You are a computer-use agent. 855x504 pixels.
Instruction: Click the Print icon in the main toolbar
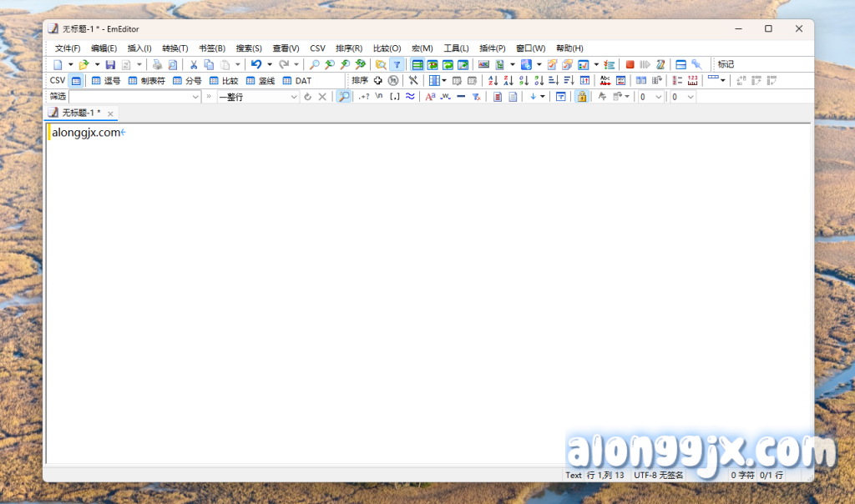pyautogui.click(x=157, y=64)
